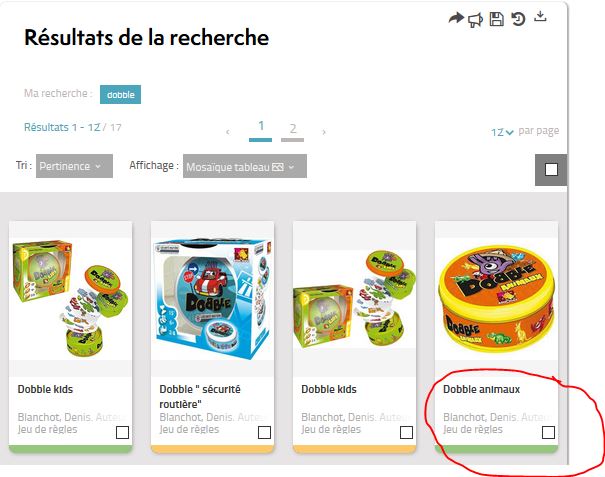Image resolution: width=605 pixels, height=477 pixels.
Task: Click the dobble search term tag
Action: click(x=120, y=95)
